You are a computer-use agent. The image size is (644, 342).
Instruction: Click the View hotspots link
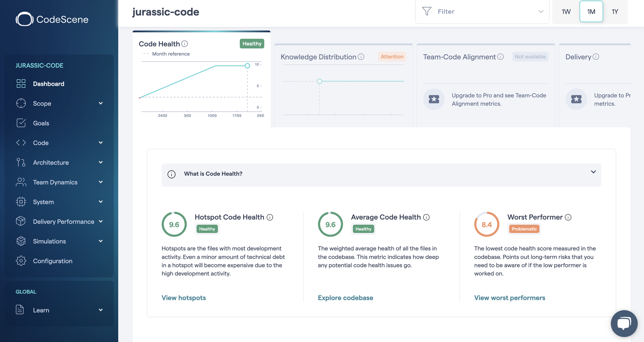pos(184,298)
